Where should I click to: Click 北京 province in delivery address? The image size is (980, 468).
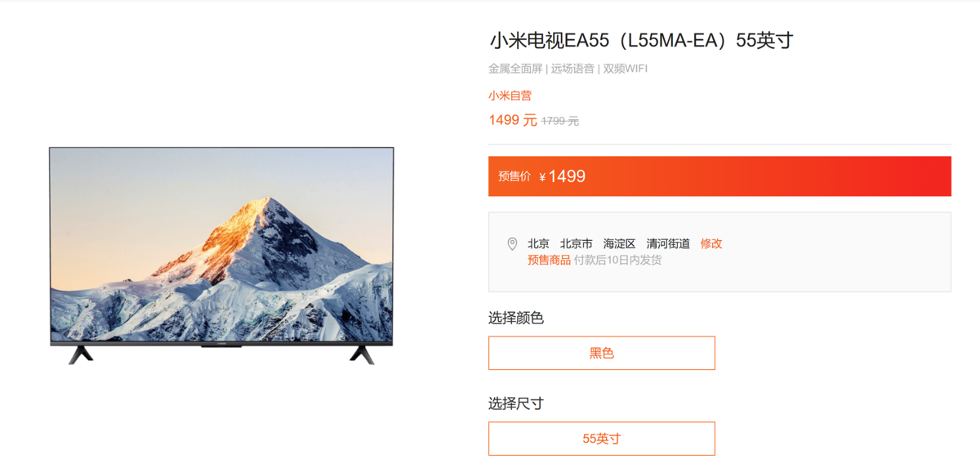coord(538,243)
